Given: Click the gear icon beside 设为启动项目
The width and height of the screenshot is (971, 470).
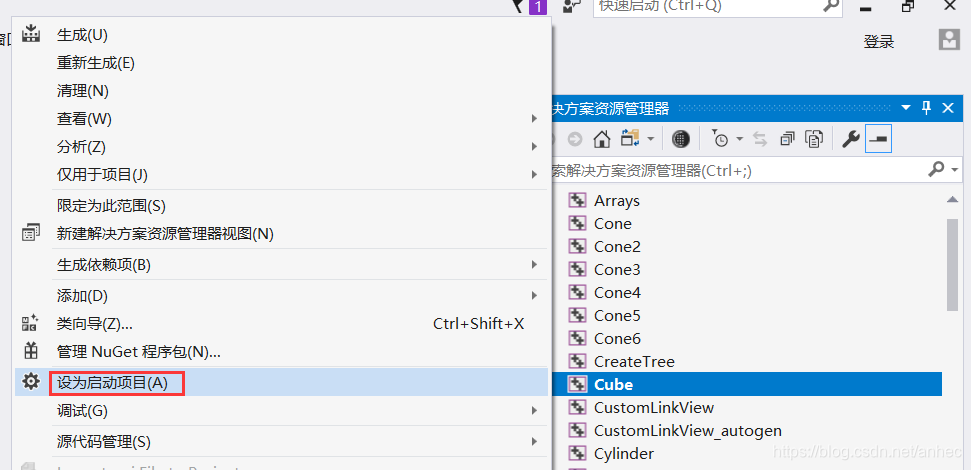Looking at the screenshot, I should tap(30, 381).
